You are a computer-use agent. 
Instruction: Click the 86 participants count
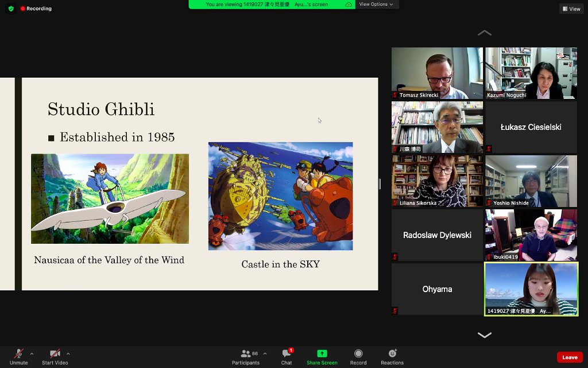[255, 354]
